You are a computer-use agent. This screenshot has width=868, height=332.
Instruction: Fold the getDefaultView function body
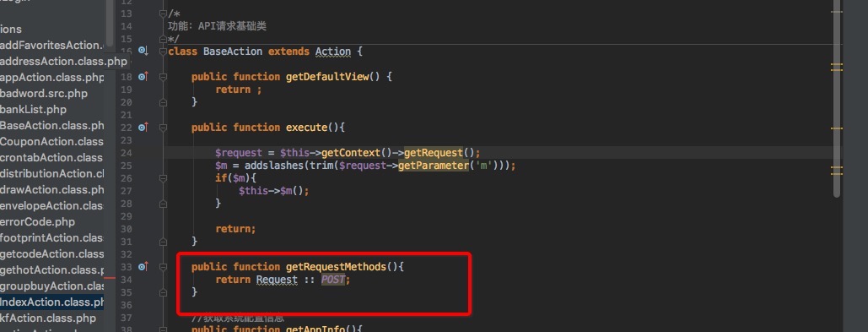(163, 77)
